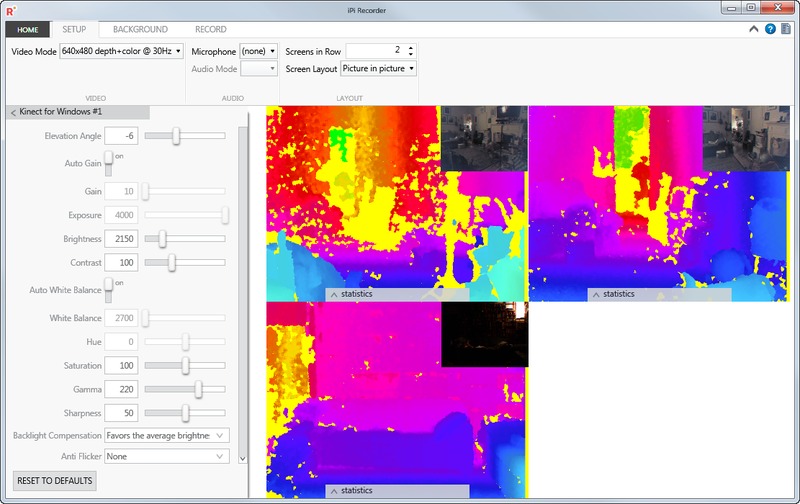The width and height of the screenshot is (800, 504).
Task: Click the iPi Recorder logo icon
Action: click(11, 11)
